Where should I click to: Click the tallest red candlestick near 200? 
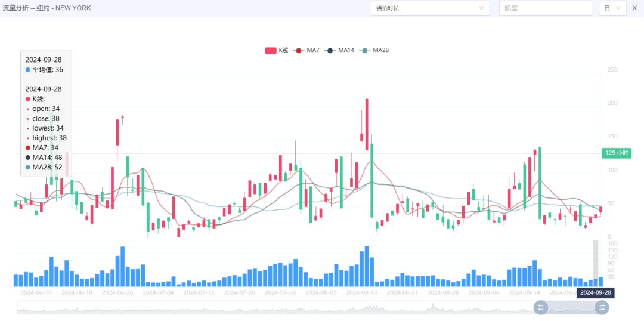[367, 124]
